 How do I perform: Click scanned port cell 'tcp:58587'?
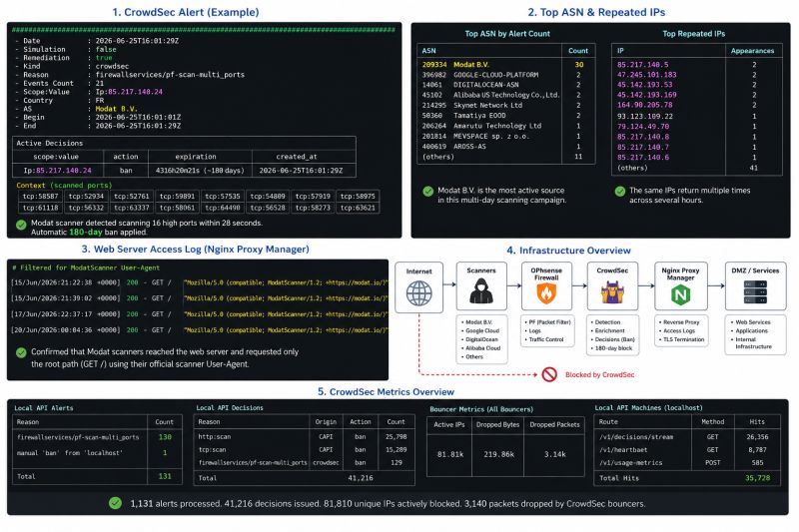click(x=41, y=196)
